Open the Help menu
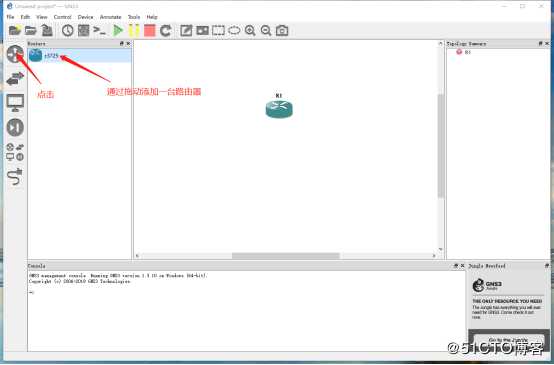Viewport: 554px width, 365px height. (x=152, y=17)
